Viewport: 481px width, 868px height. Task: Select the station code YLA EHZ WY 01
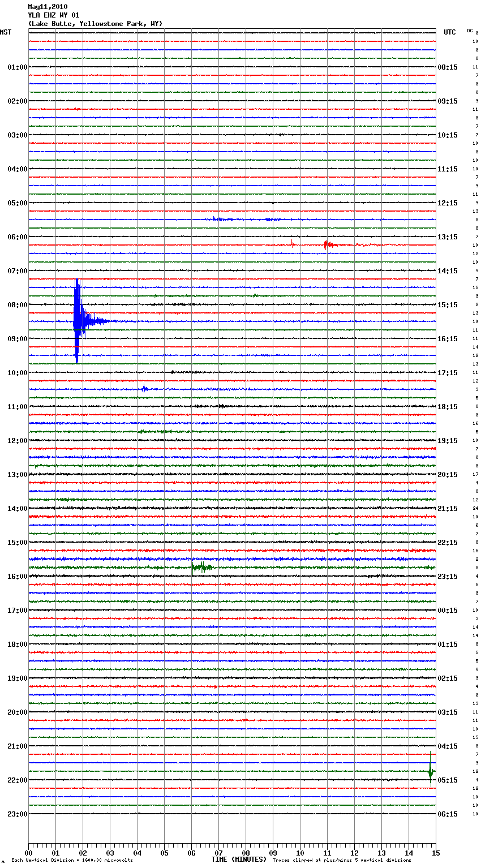coord(54,15)
